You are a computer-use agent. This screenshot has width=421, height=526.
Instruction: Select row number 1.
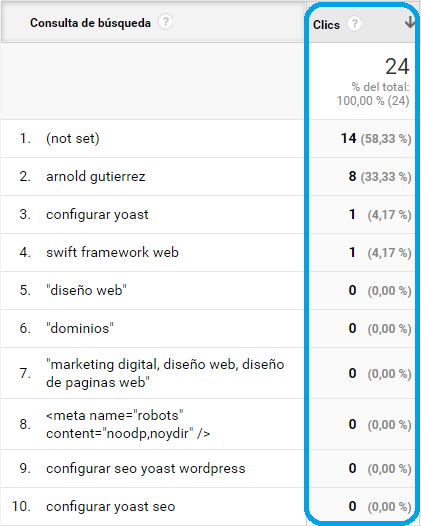(x=25, y=138)
